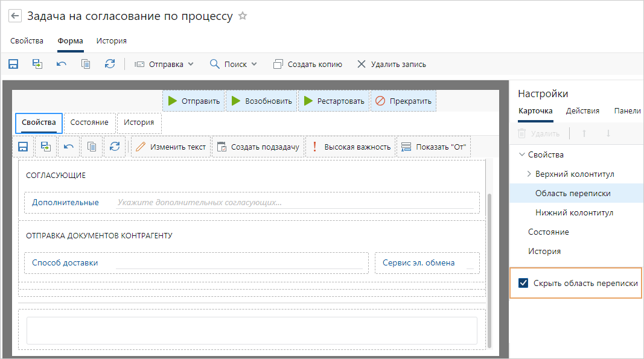Mark the task as favorite with star
Screen dimensions: 644x359
(243, 16)
